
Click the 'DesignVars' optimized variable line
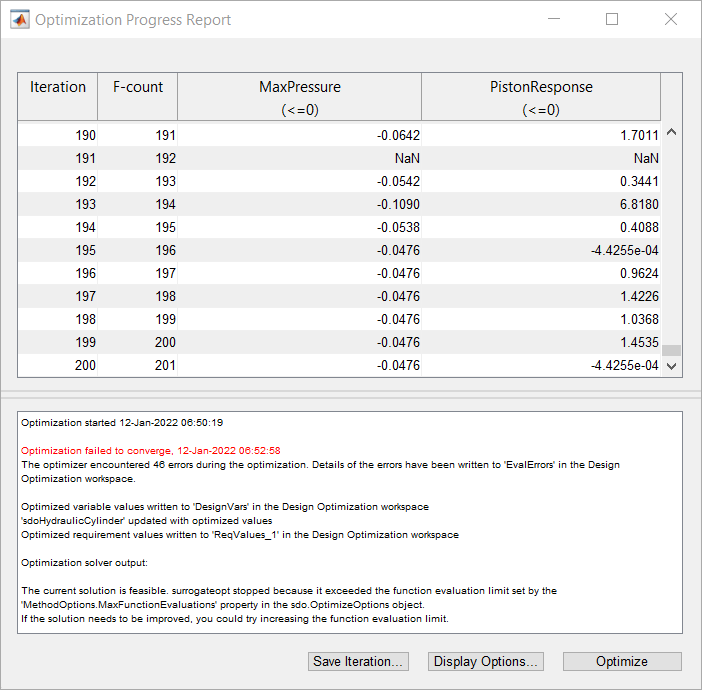(x=225, y=507)
